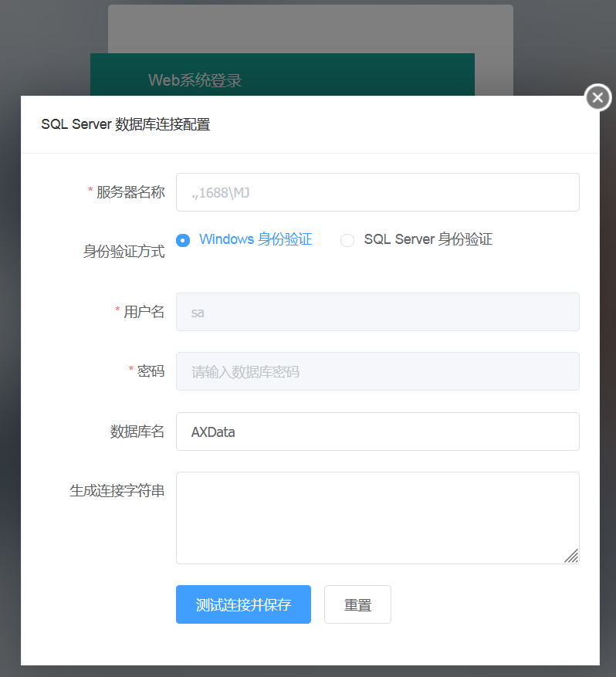The height and width of the screenshot is (677, 616).
Task: Click the Web系统登录 header text
Action: [195, 80]
